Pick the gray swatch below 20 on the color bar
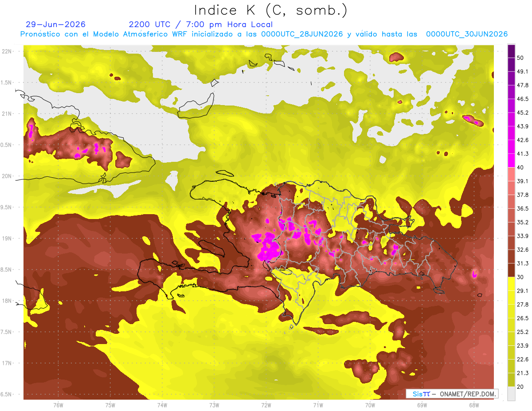Viewport: 532px width, 411px height. click(x=511, y=393)
